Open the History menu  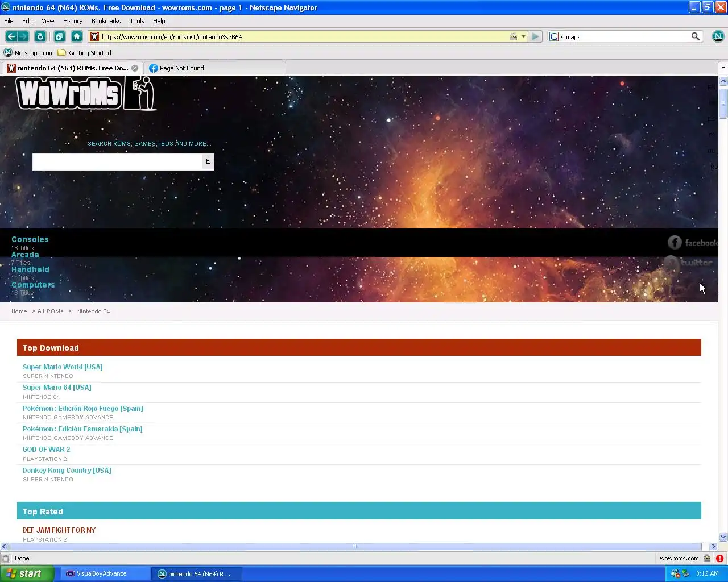[x=73, y=21]
